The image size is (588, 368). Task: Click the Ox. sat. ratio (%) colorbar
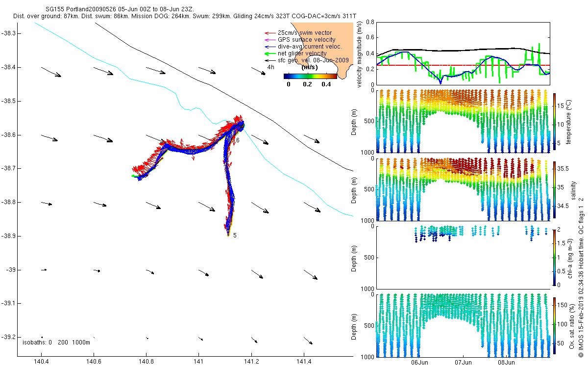(x=555, y=325)
